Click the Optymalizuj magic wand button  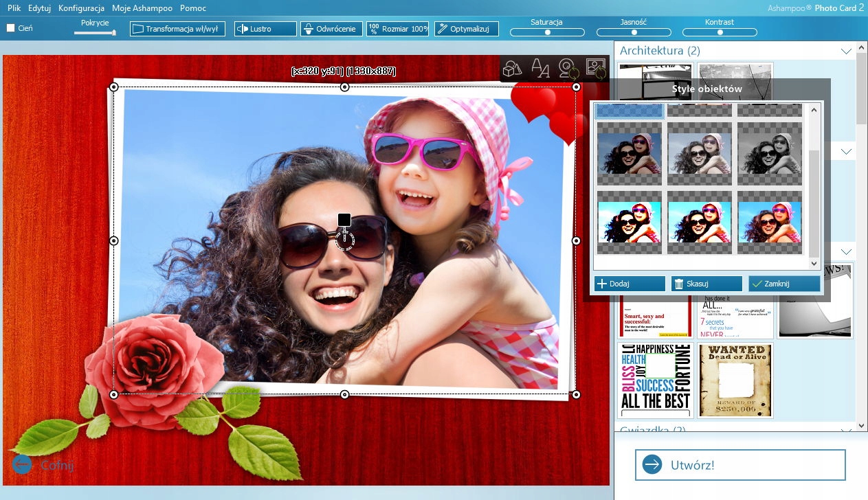(x=466, y=29)
